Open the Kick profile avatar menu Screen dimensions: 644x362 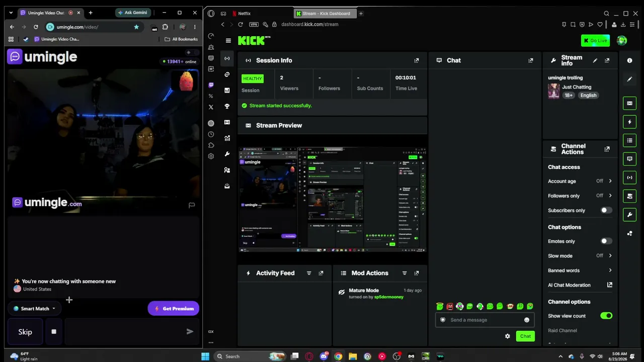pyautogui.click(x=622, y=41)
